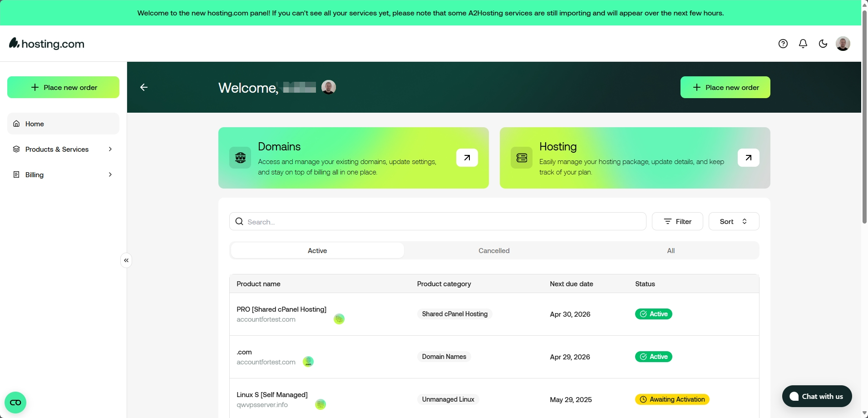The height and width of the screenshot is (418, 868).
Task: Click icon beside qwvpsserver.info product
Action: [321, 404]
